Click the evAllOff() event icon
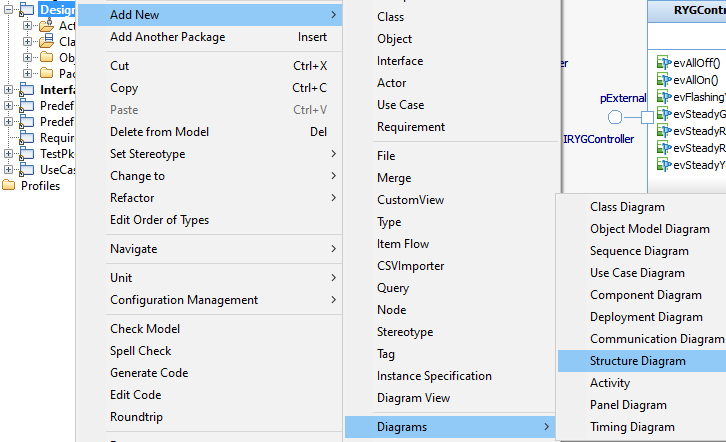Viewport: 726px width, 442px height. [x=663, y=62]
